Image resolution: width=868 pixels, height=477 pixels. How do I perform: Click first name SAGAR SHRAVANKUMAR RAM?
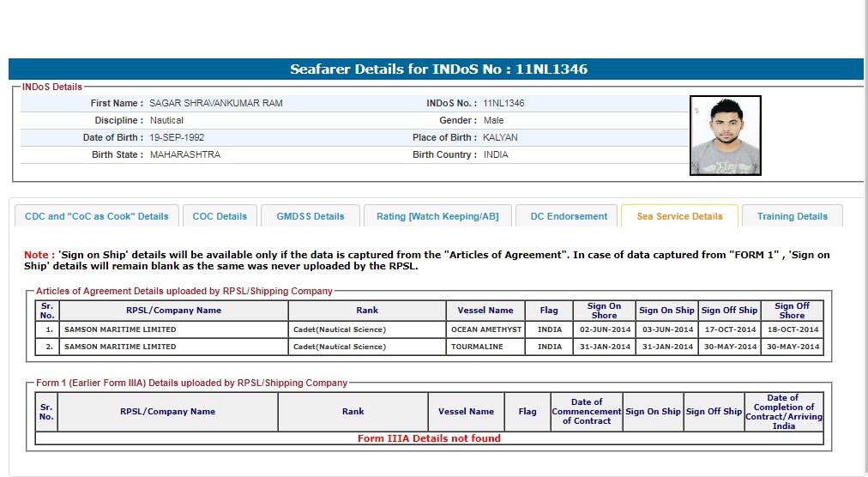(216, 103)
